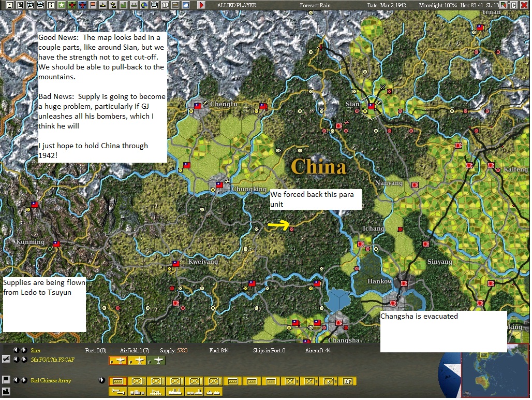Click the arrow before the land unit icons row
Image resolution: width=532 pixels, height=400 pixels.
102,380
